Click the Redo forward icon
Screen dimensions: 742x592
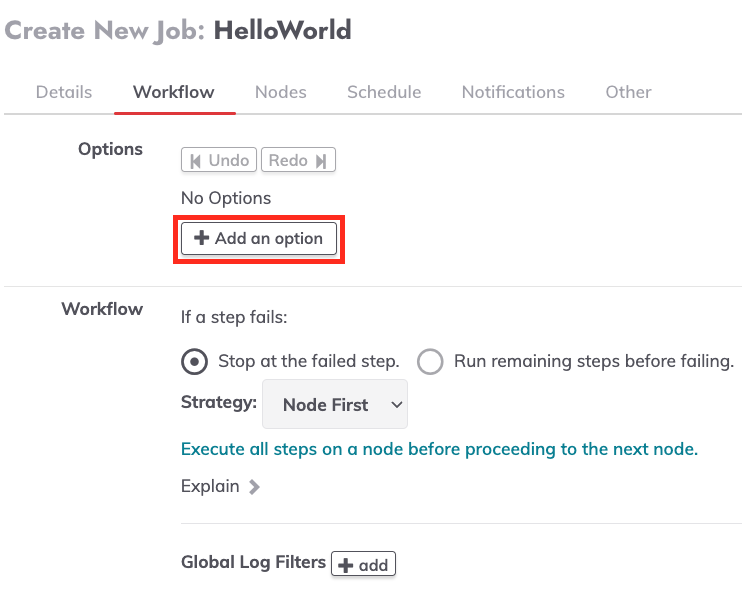tap(321, 161)
